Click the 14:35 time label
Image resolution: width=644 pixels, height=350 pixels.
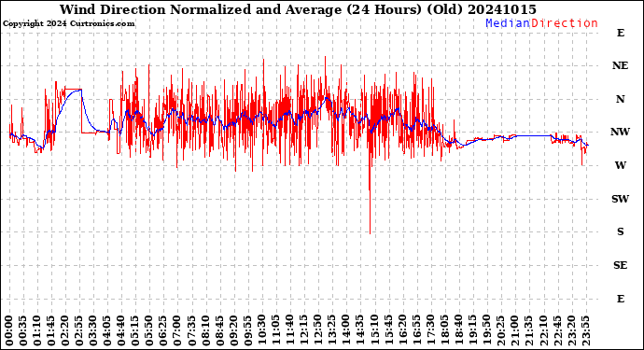pyautogui.click(x=359, y=330)
